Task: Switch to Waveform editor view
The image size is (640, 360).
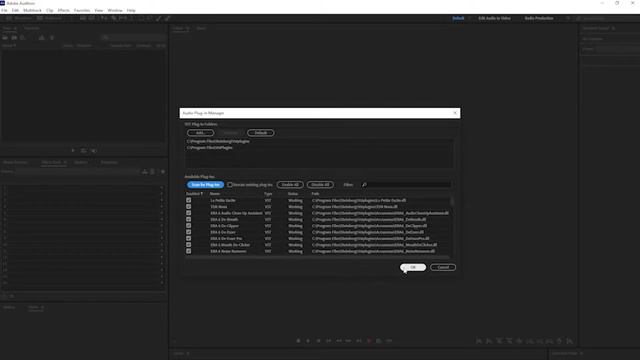Action: coord(19,18)
